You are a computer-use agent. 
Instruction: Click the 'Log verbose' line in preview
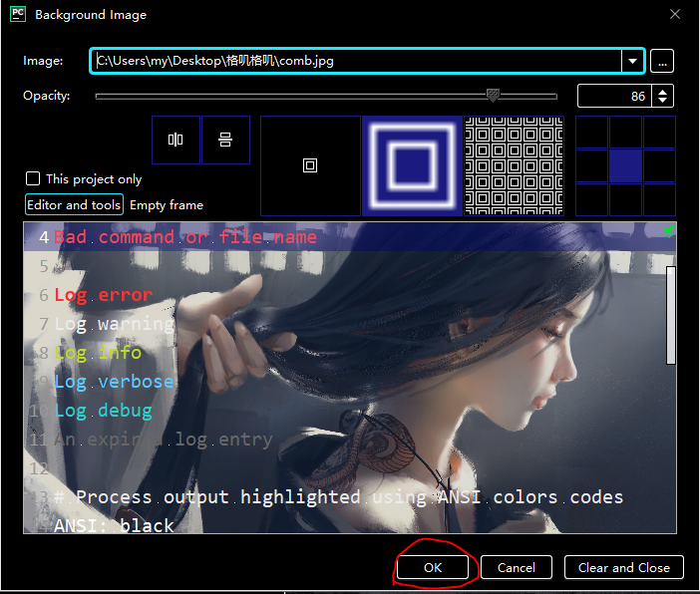click(114, 382)
